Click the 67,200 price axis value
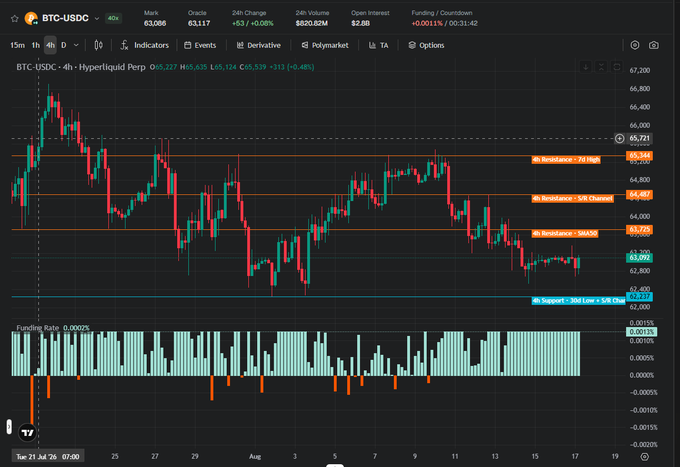Viewport: 680px width, 467px height. coord(640,70)
